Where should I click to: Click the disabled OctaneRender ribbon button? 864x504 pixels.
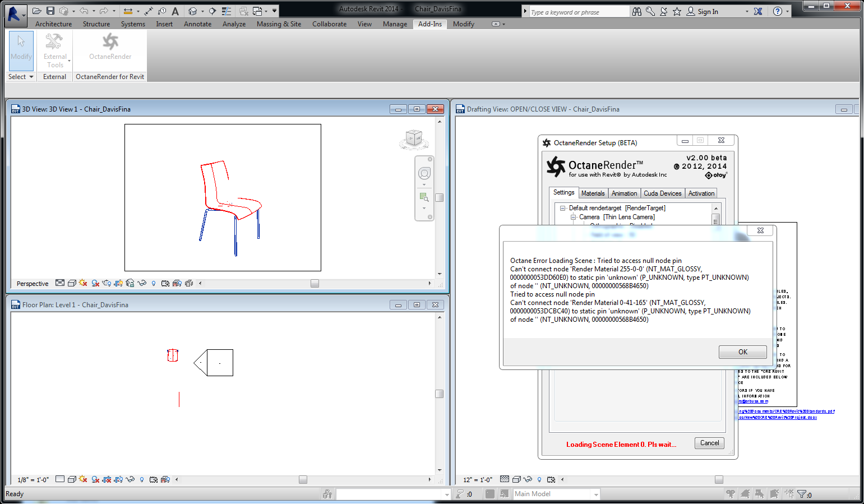click(110, 47)
